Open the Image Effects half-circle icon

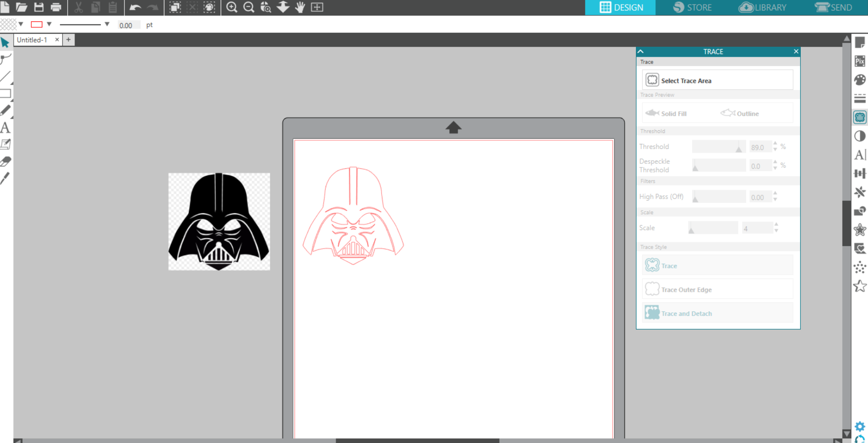(x=860, y=136)
